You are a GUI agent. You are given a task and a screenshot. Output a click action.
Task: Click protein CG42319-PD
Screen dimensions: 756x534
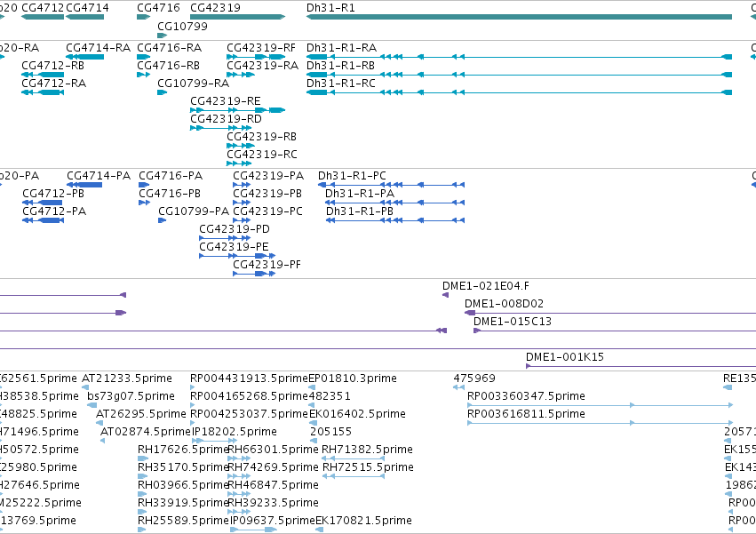click(225, 238)
